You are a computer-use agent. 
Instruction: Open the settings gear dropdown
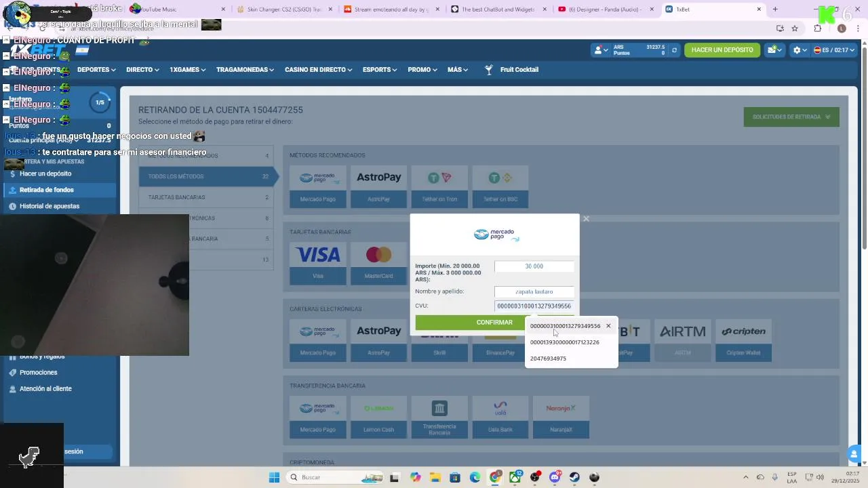coord(800,50)
